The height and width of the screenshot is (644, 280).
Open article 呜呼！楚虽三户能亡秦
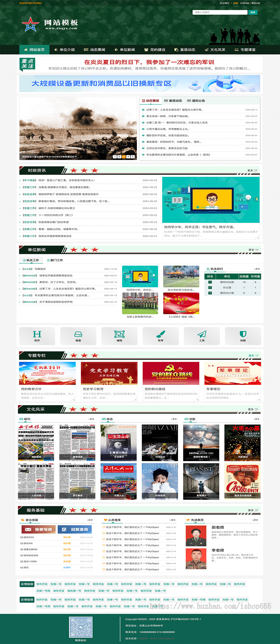(66, 180)
